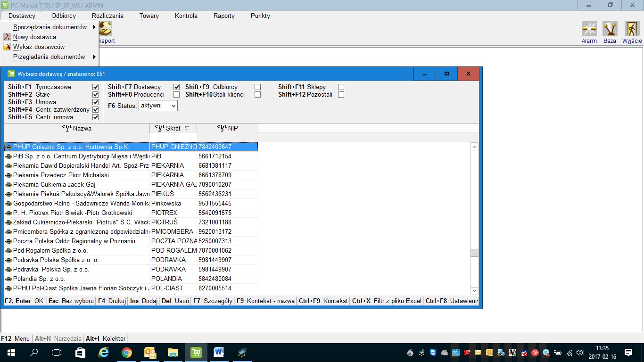The width and height of the screenshot is (644, 362).
Task: Click the Eksport toolbar icon
Action: pos(105,29)
